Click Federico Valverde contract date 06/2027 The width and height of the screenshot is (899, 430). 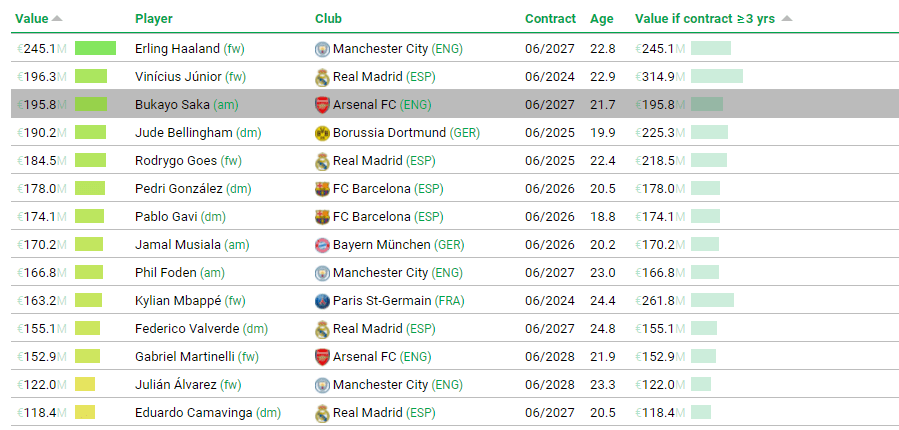[549, 328]
